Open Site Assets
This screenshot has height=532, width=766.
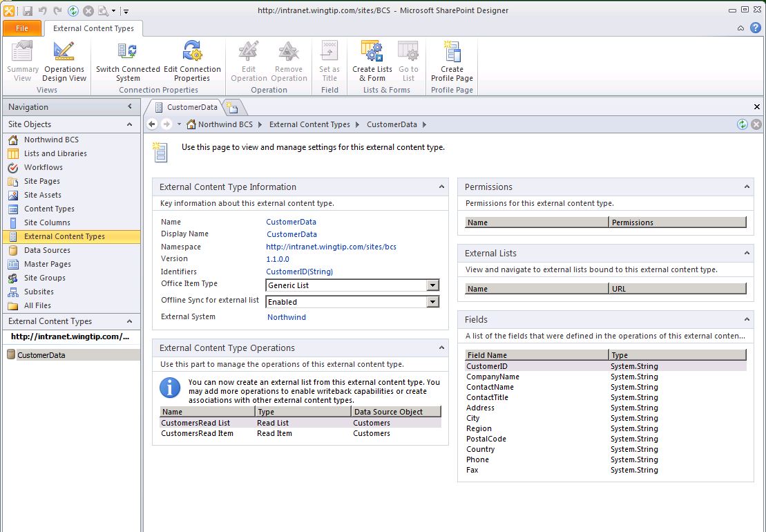[71, 195]
